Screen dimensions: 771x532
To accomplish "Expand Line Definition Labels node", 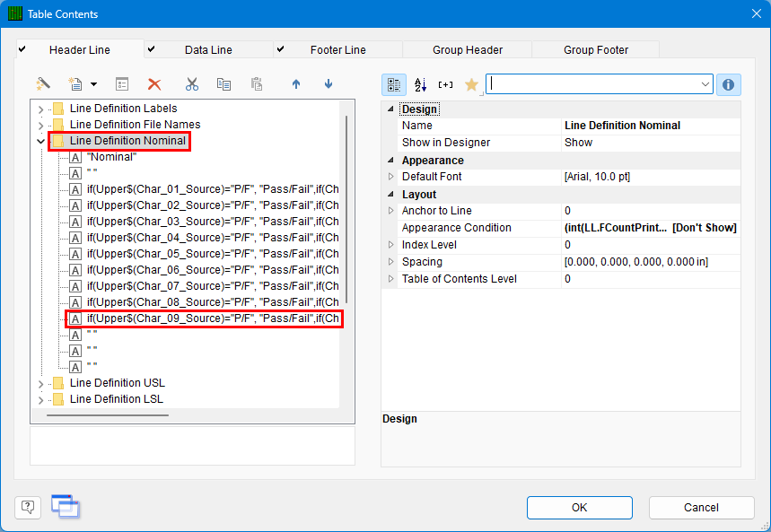I will pyautogui.click(x=40, y=109).
